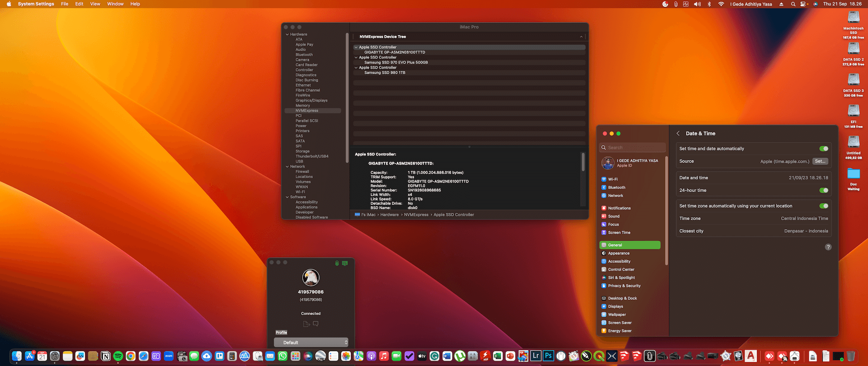
Task: Open WhatsApp in the Dock
Action: [x=283, y=356]
